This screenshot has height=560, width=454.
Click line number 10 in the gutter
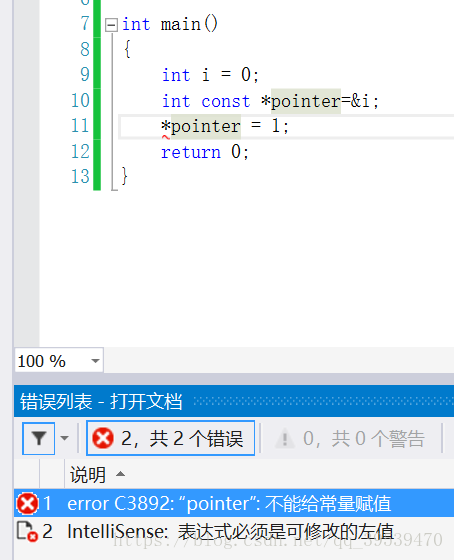click(x=80, y=101)
